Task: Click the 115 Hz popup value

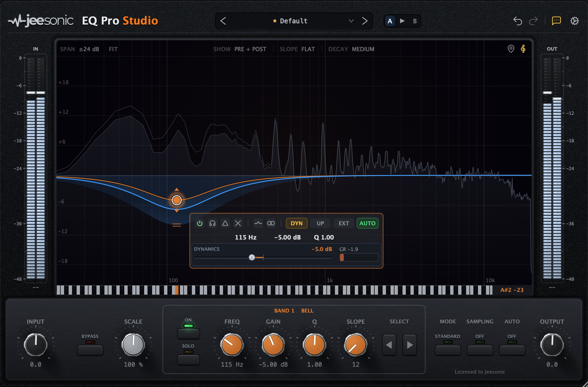Action: point(246,237)
